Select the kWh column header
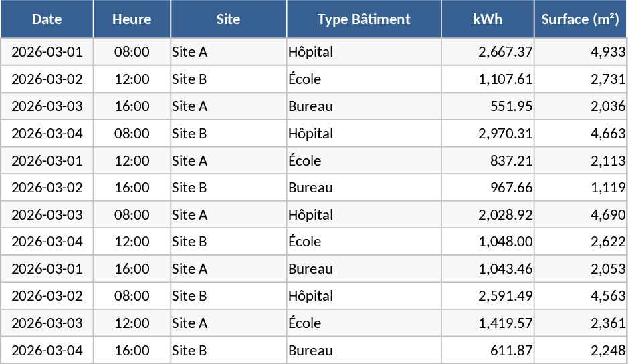This screenshot has width=628, height=364. (488, 19)
